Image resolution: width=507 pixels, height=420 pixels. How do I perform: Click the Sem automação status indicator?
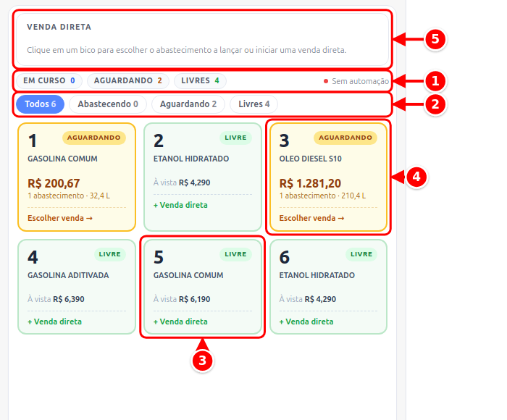pos(356,81)
